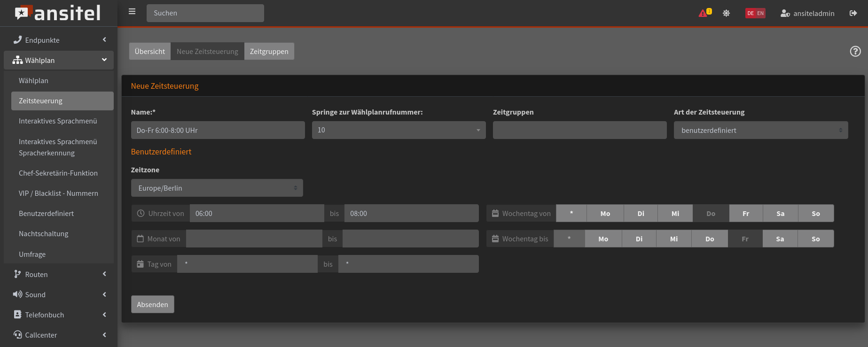Select the asterisk in Wochentag von row
Screen dimensions: 868x347
(x=571, y=214)
